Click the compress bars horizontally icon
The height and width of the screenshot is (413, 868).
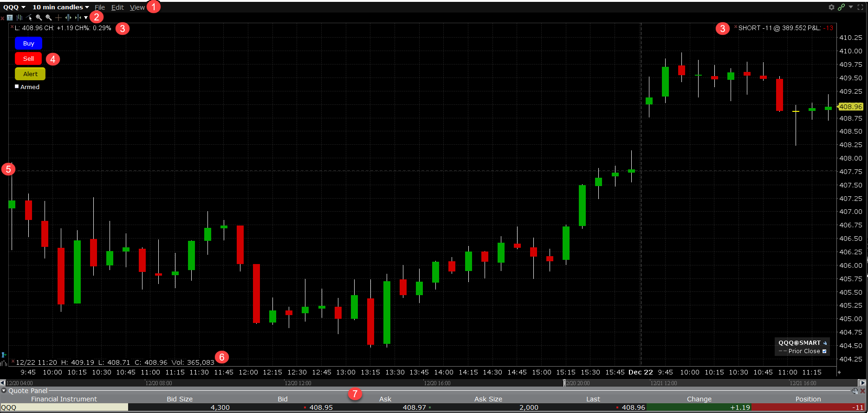78,18
